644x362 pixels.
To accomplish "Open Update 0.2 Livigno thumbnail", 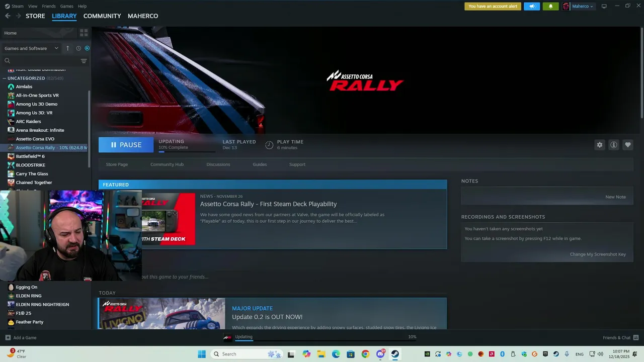I will (x=162, y=314).
